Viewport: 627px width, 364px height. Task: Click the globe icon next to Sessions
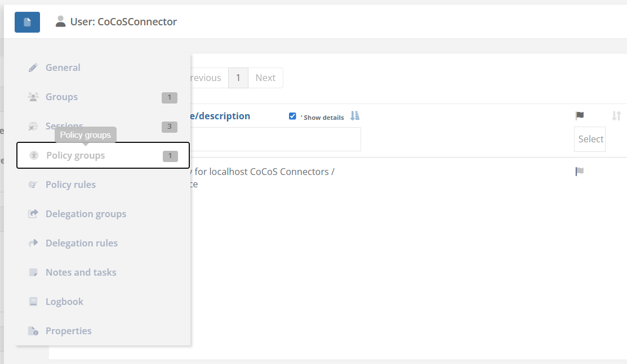click(x=33, y=126)
